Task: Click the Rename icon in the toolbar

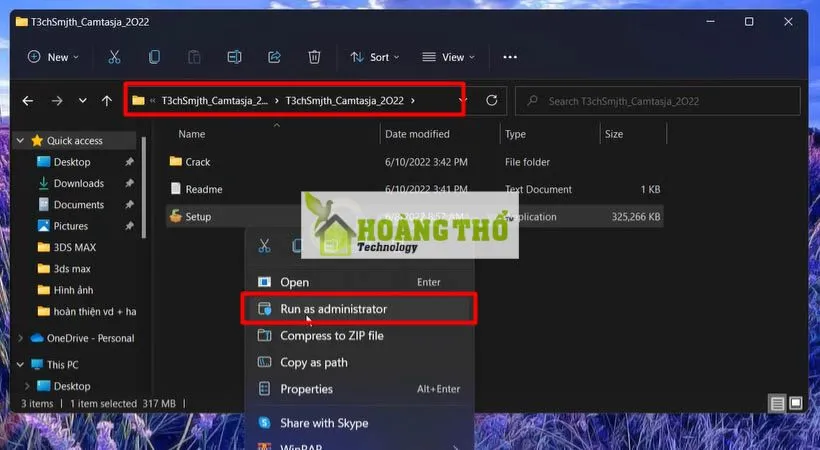Action: click(x=234, y=57)
